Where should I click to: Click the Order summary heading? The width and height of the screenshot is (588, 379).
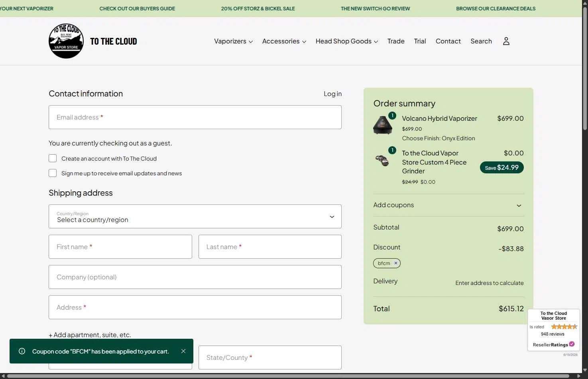click(x=404, y=103)
